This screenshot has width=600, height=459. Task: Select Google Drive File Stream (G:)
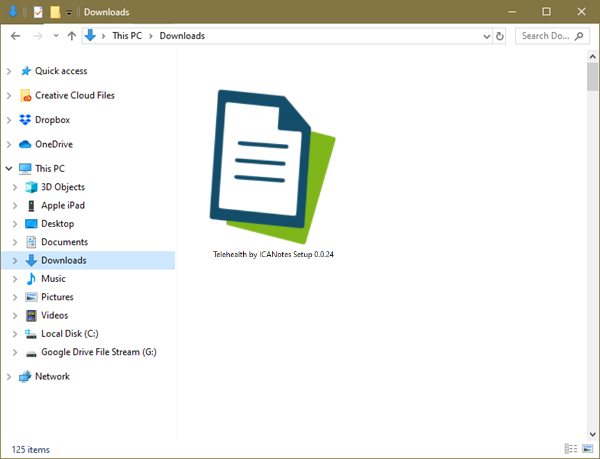click(x=98, y=352)
